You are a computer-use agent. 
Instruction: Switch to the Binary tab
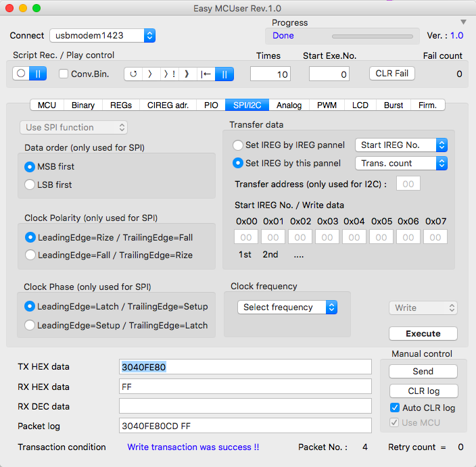83,105
